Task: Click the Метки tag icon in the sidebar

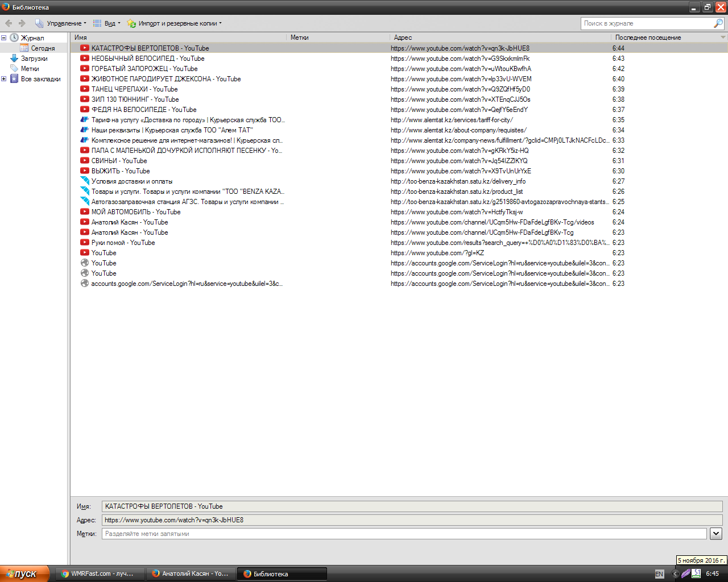Action: pyautogui.click(x=14, y=69)
